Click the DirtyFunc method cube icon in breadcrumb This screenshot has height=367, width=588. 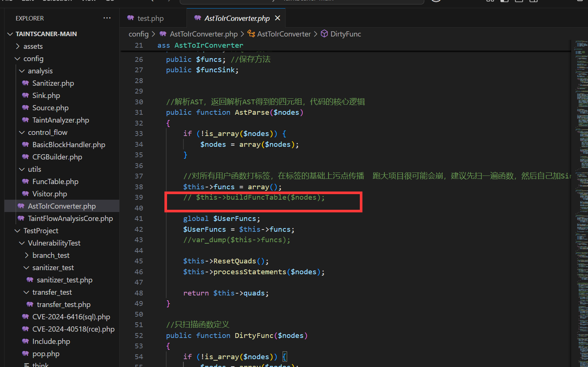[x=324, y=34]
